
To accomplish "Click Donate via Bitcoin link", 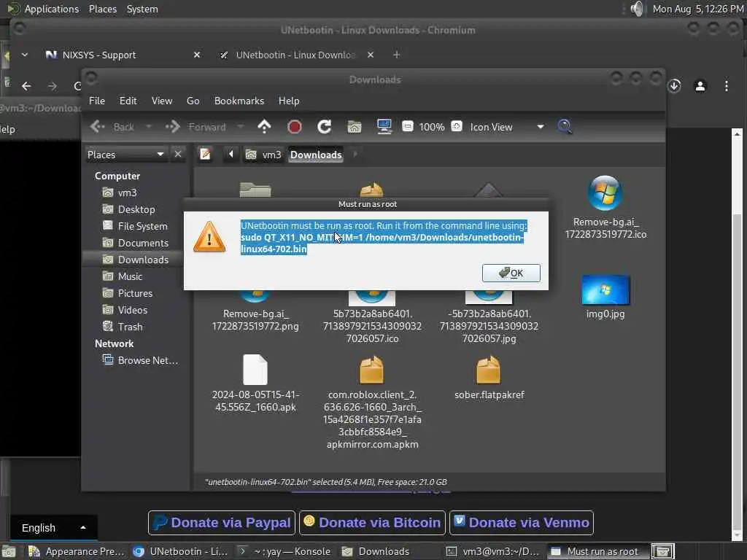I will (x=372, y=523).
